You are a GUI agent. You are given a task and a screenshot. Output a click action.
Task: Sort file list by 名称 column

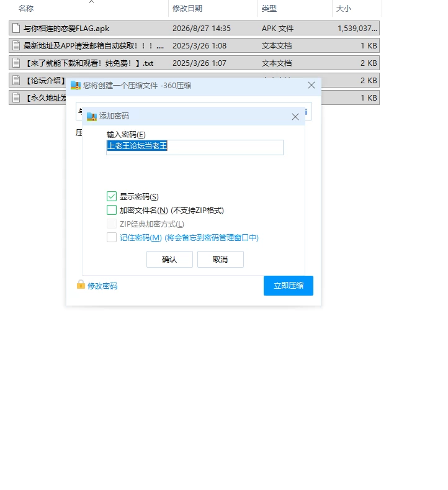[x=26, y=9]
